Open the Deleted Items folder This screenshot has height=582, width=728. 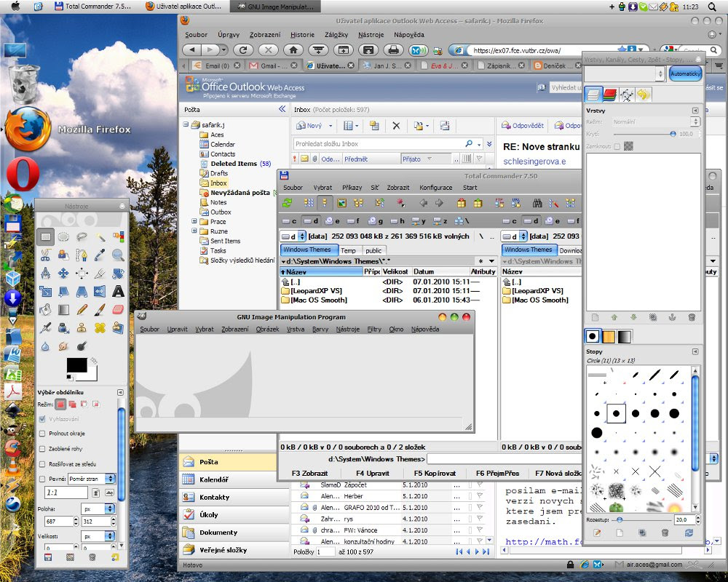(x=234, y=164)
